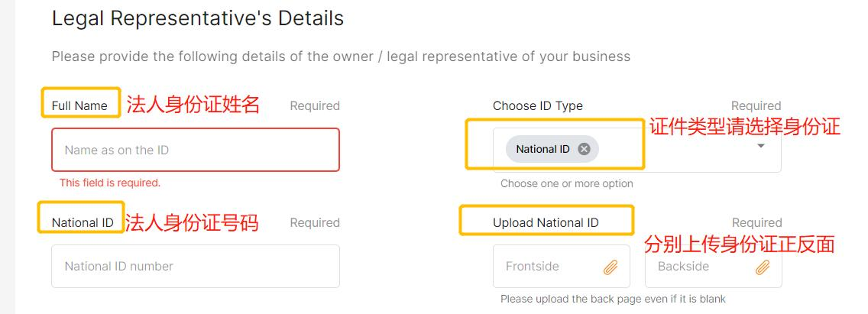Click the Backside paperclip attachment icon
Image resolution: width=868 pixels, height=314 pixels.
763,267
